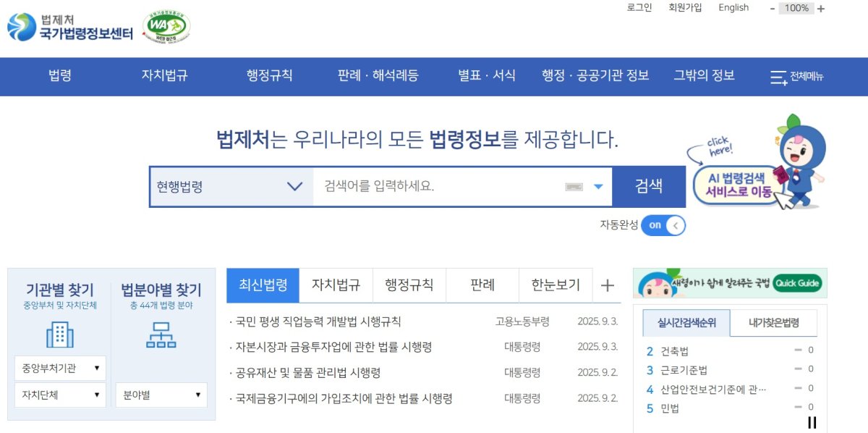Click the virtual keyboard icon in search box
The width and height of the screenshot is (868, 433).
[x=574, y=187]
